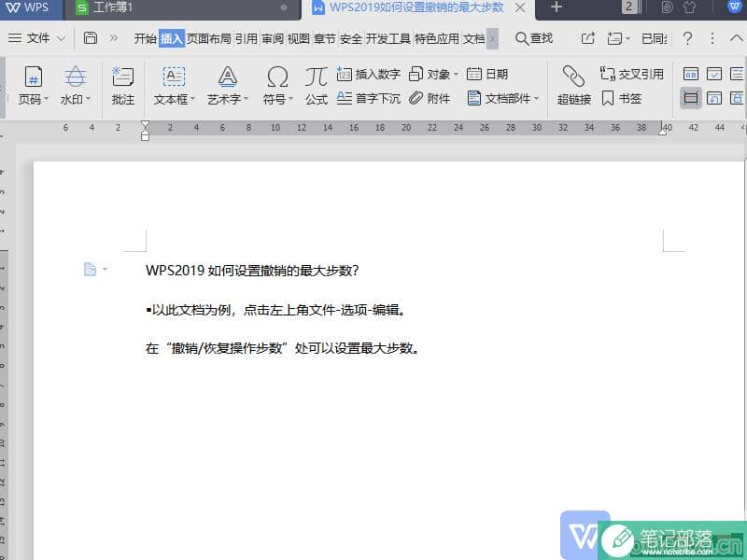The height and width of the screenshot is (560, 747).
Task: Insert a 公式 formula
Action: [x=317, y=86]
